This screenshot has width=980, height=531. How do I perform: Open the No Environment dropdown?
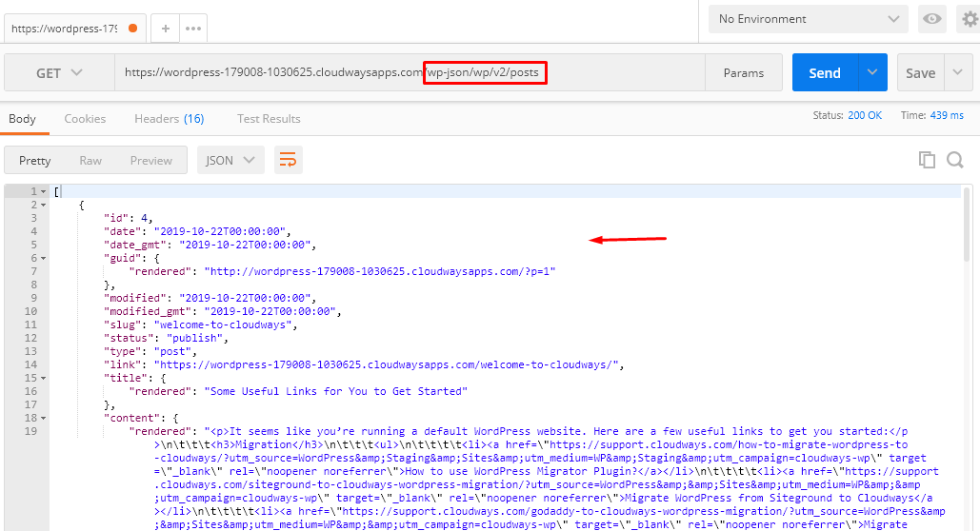[x=809, y=19]
